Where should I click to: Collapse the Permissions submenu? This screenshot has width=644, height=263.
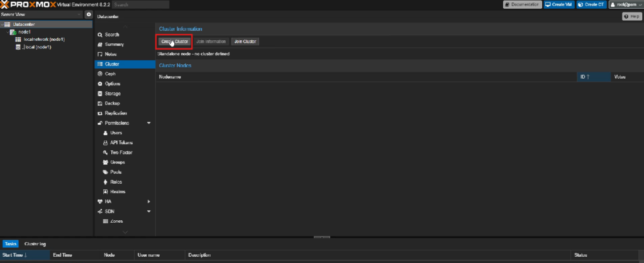coord(148,123)
